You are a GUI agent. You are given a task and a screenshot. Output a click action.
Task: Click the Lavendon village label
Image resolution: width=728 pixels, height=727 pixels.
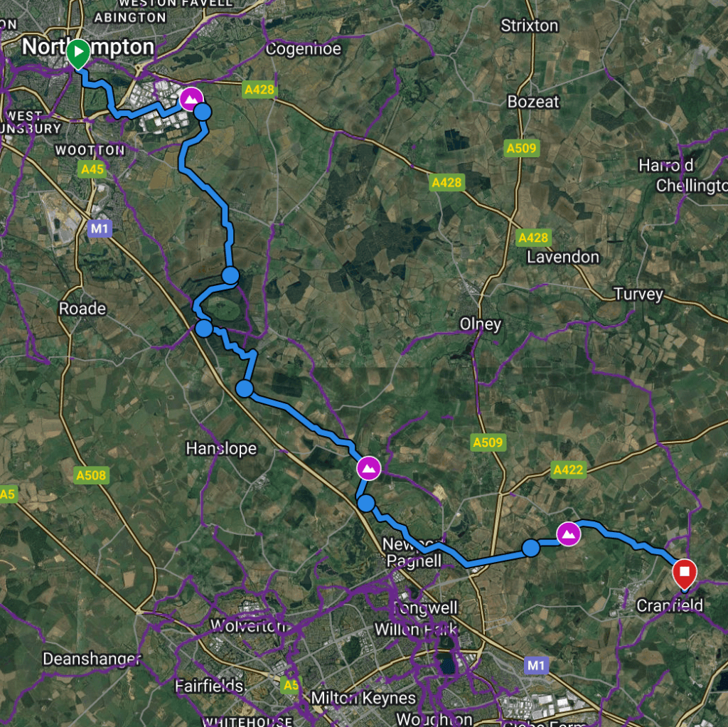pos(563,257)
